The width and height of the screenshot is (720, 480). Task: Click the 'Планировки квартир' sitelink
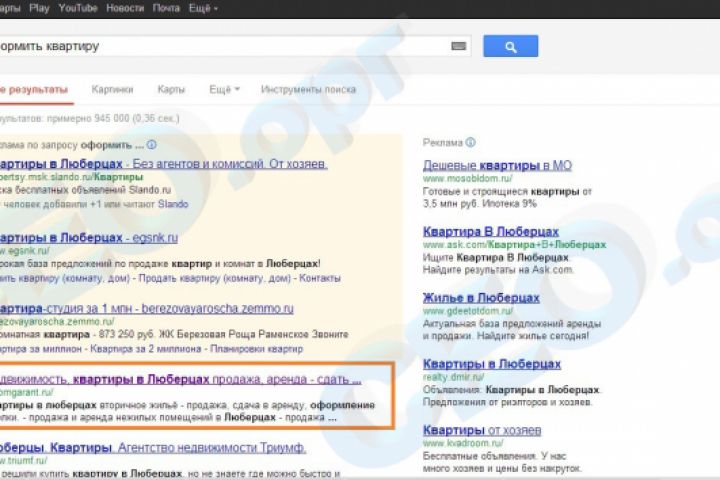[256, 349]
